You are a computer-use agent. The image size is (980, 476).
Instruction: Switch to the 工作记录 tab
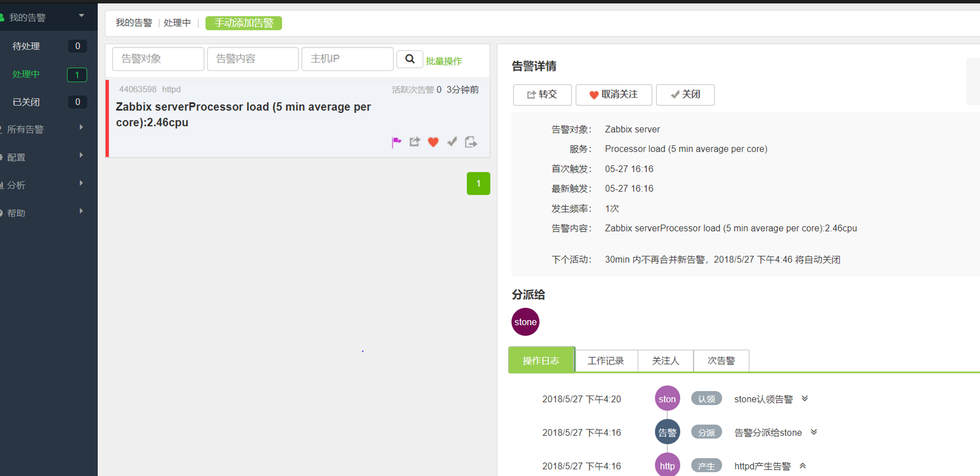tap(606, 361)
